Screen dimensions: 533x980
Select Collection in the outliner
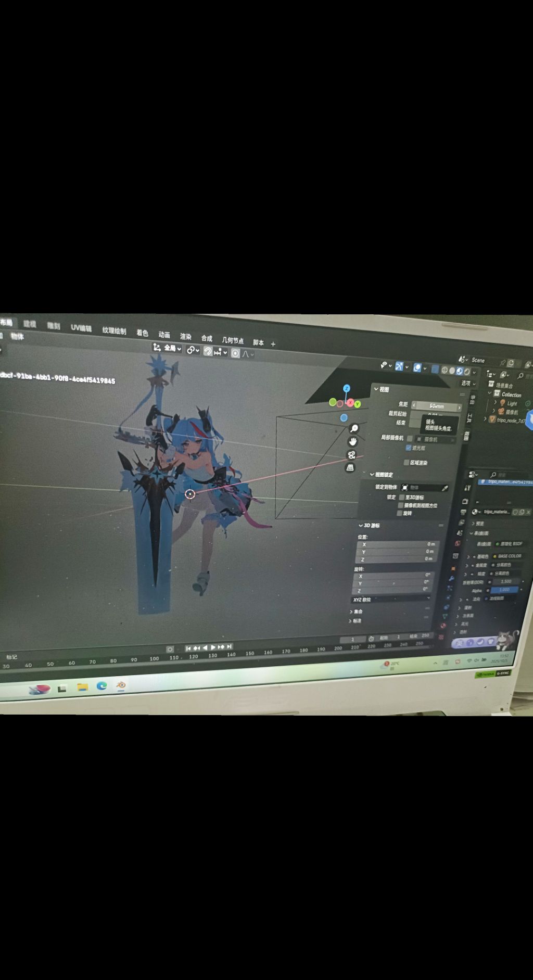coord(511,394)
